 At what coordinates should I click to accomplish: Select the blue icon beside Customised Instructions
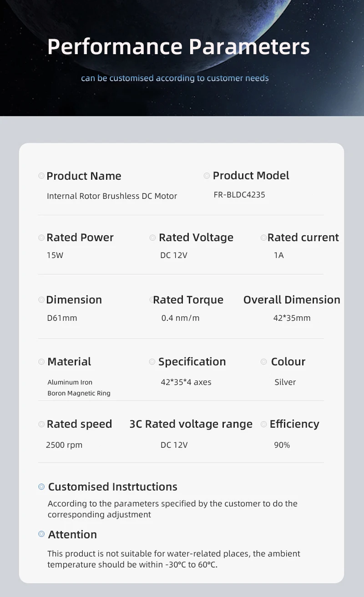tap(41, 487)
